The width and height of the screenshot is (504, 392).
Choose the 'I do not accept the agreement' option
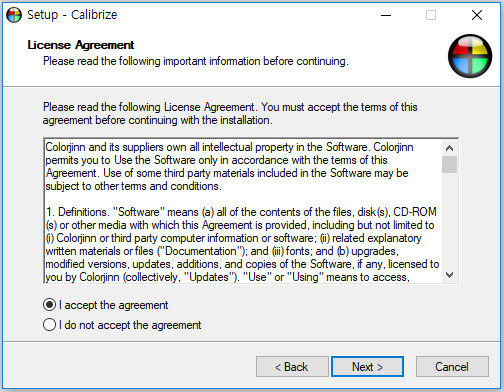49,325
